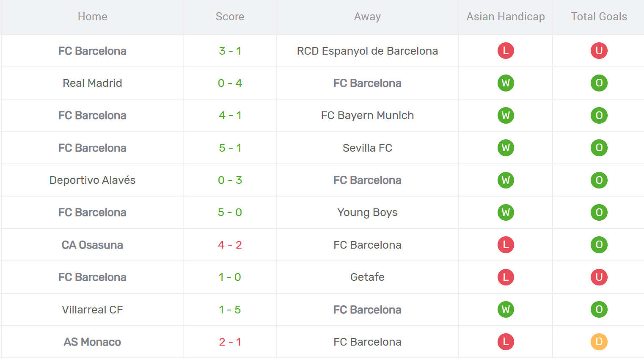The height and width of the screenshot is (360, 644).
Task: Click the green W badge in the Real Madrid row
Action: (x=506, y=83)
